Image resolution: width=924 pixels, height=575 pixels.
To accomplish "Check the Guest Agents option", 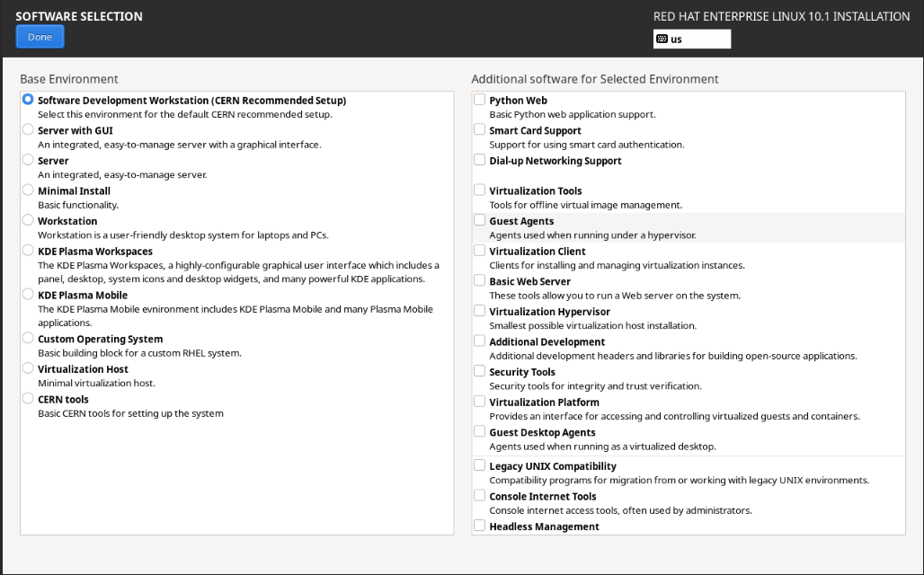I will point(479,219).
